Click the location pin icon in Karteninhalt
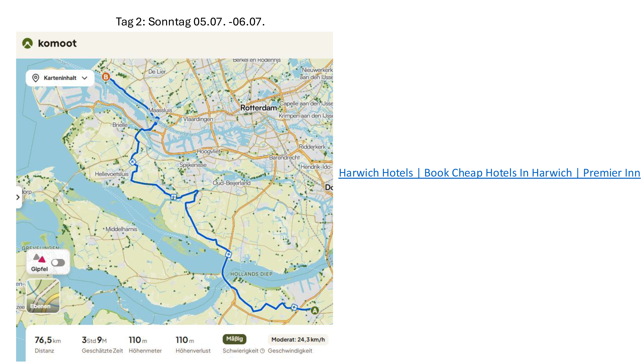The image size is (644, 362). (x=36, y=78)
